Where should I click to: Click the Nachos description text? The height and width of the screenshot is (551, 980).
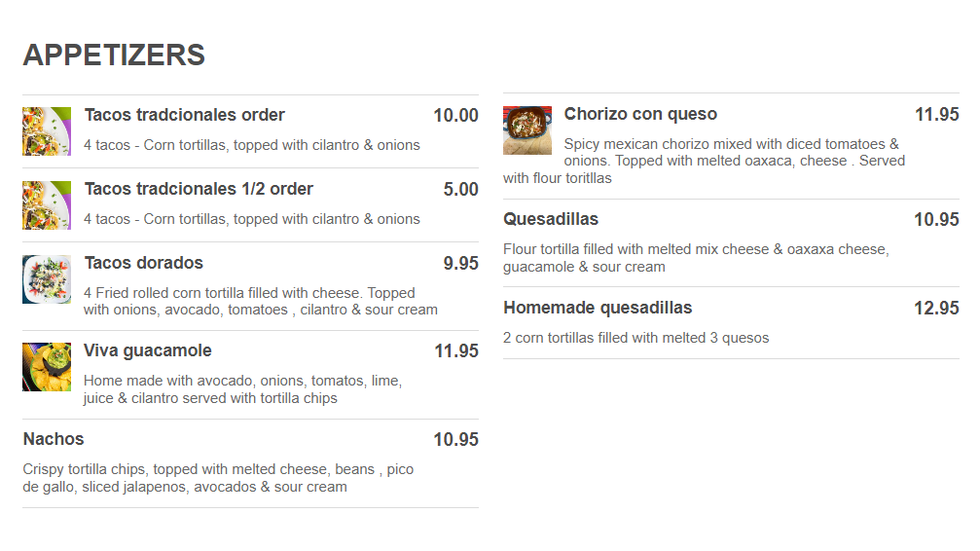click(218, 478)
